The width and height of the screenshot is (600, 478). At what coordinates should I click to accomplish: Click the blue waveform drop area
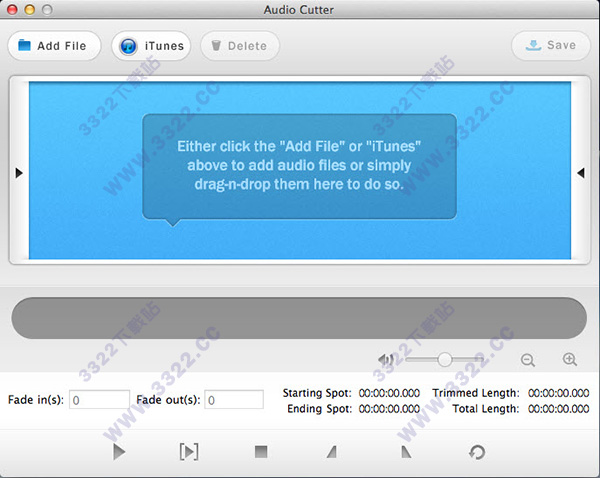pos(300,170)
